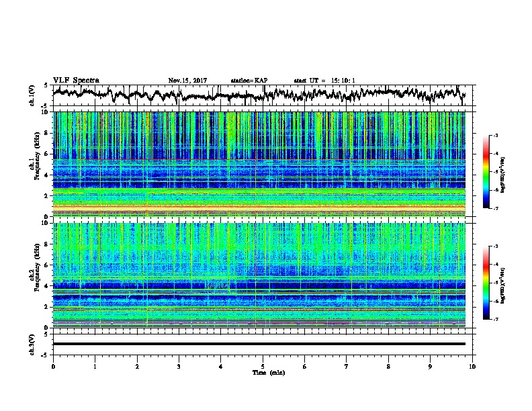Click the ch.2 "Frequency (kHz)" axis label
Image resolution: width=532 pixels, height=411 pixels.
coord(37,267)
